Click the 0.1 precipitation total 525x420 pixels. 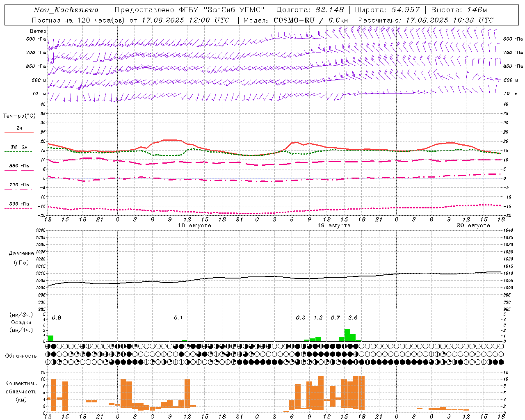point(178,317)
